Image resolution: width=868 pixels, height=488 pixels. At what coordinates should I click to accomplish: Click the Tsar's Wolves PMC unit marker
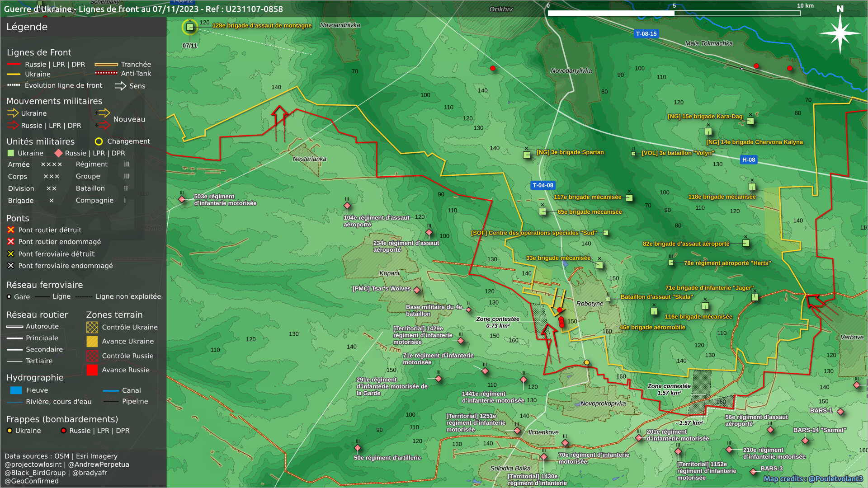[x=417, y=290]
